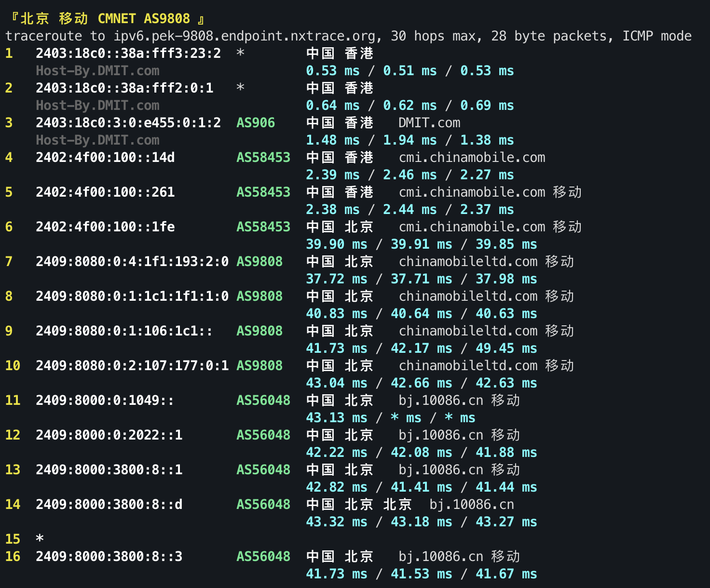Screen dimensions: 710x588
Task: Click the 1.94 ms latency value
Action: 410,140
